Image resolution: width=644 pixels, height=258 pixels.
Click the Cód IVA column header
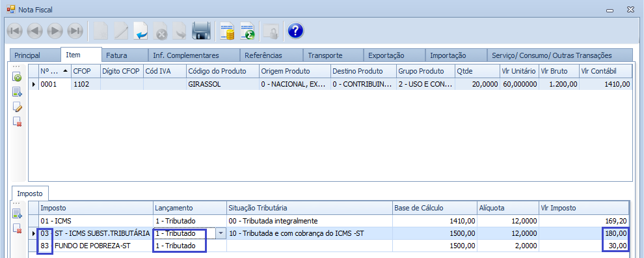165,71
